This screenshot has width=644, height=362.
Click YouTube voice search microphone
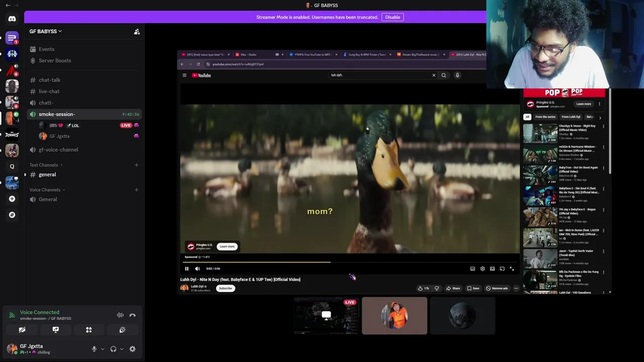click(x=457, y=75)
